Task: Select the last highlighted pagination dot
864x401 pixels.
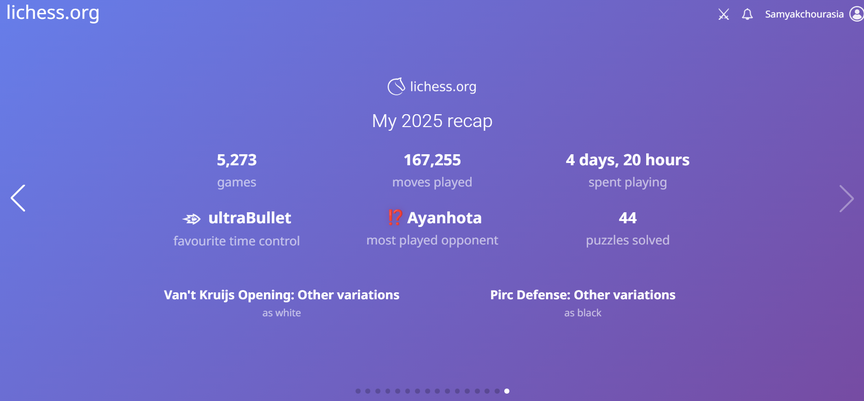Action: 507,391
